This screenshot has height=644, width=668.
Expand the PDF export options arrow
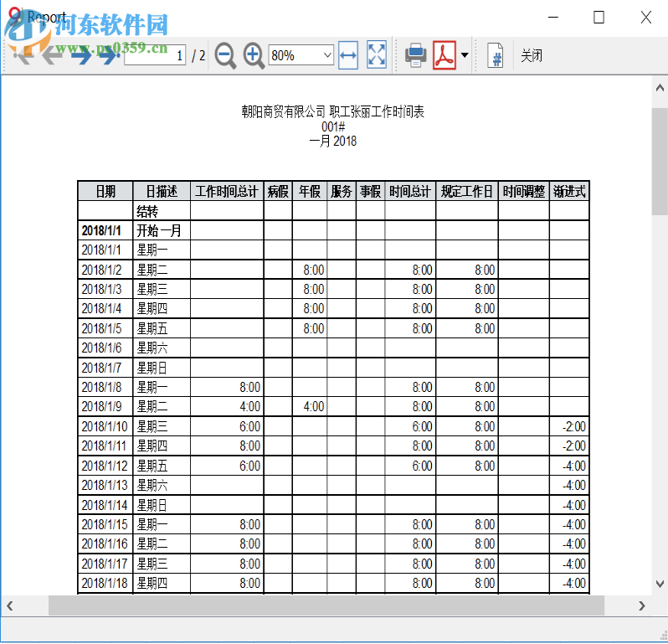(465, 55)
